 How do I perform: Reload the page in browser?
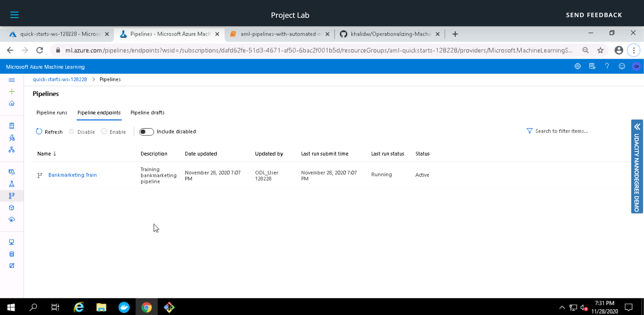[40, 50]
